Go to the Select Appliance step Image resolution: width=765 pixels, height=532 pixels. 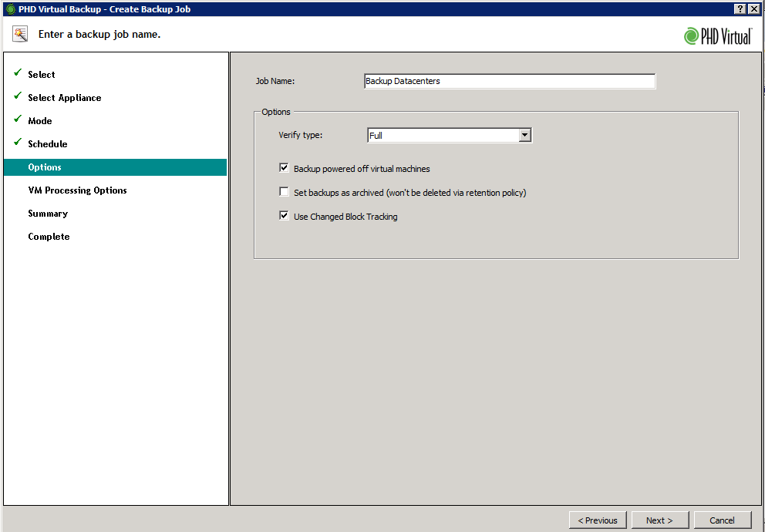65,98
